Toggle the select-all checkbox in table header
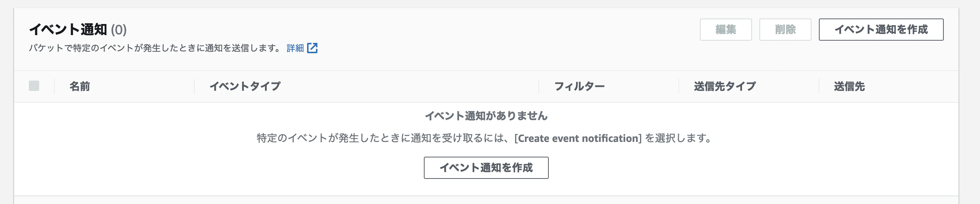 [34, 86]
